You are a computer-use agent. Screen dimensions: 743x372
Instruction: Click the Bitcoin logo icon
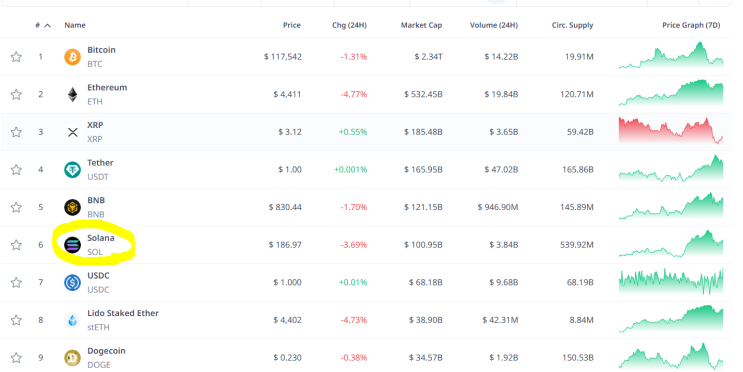pos(72,57)
